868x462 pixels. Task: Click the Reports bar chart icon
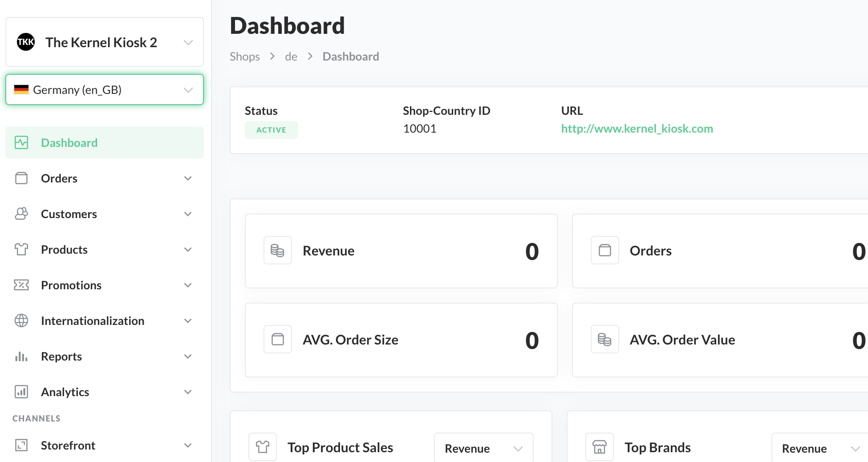coord(21,357)
